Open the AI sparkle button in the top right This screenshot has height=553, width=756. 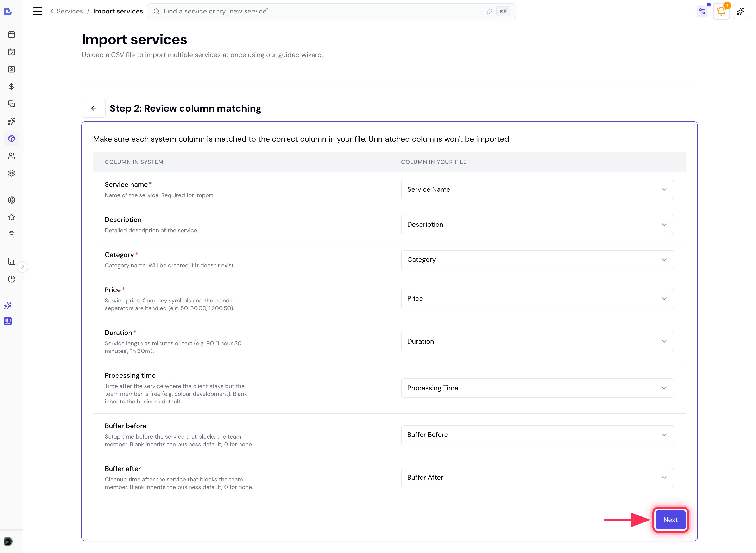(x=740, y=11)
